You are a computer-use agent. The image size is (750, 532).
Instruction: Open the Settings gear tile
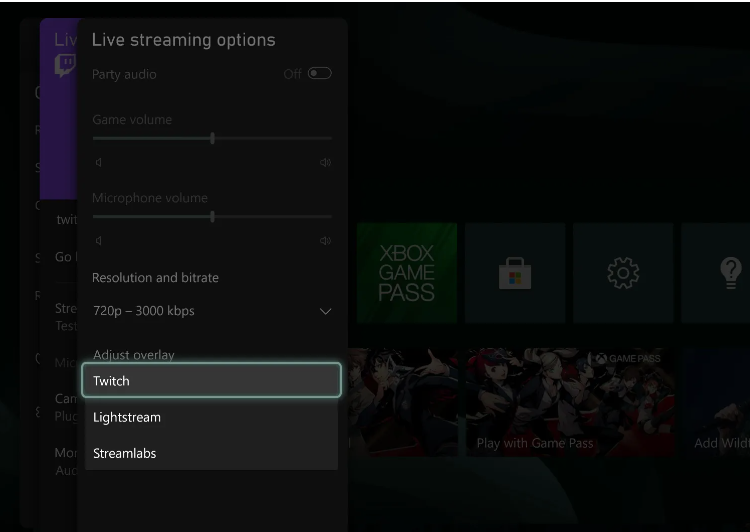pos(623,273)
